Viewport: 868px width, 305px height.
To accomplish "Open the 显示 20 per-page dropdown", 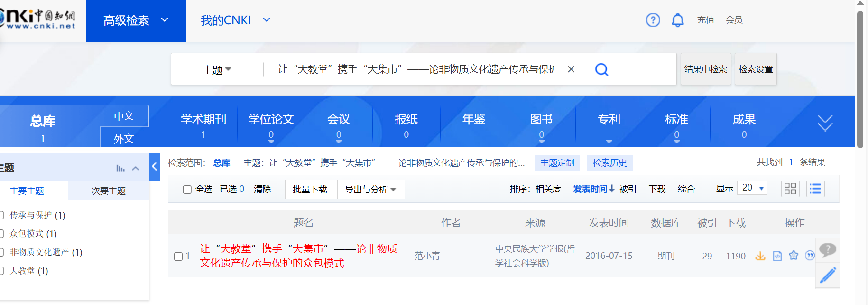I will (753, 188).
